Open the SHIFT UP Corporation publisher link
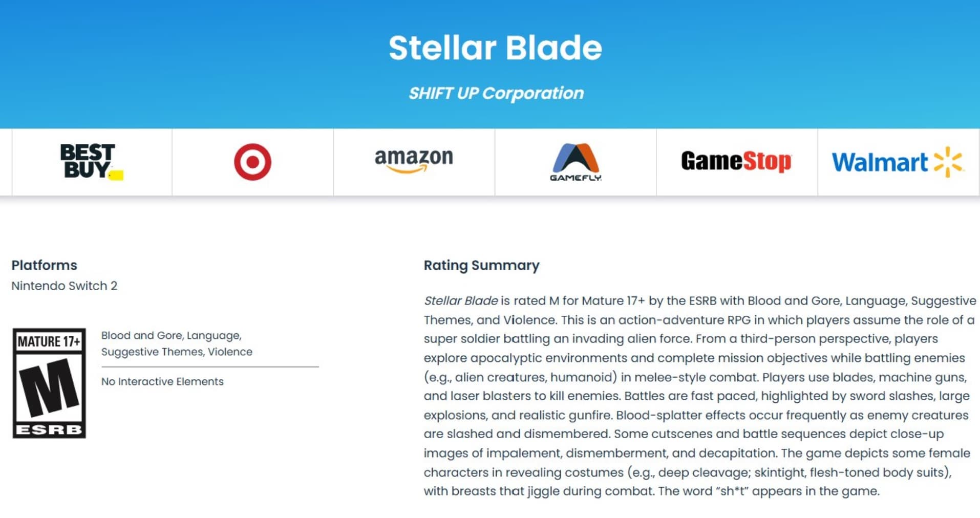This screenshot has height=518, width=980. tap(496, 93)
